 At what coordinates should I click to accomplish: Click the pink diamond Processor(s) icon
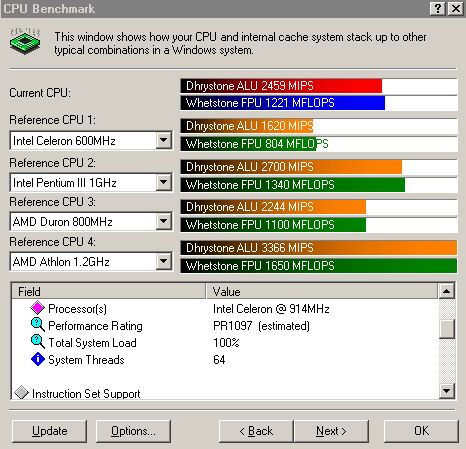[x=38, y=308]
